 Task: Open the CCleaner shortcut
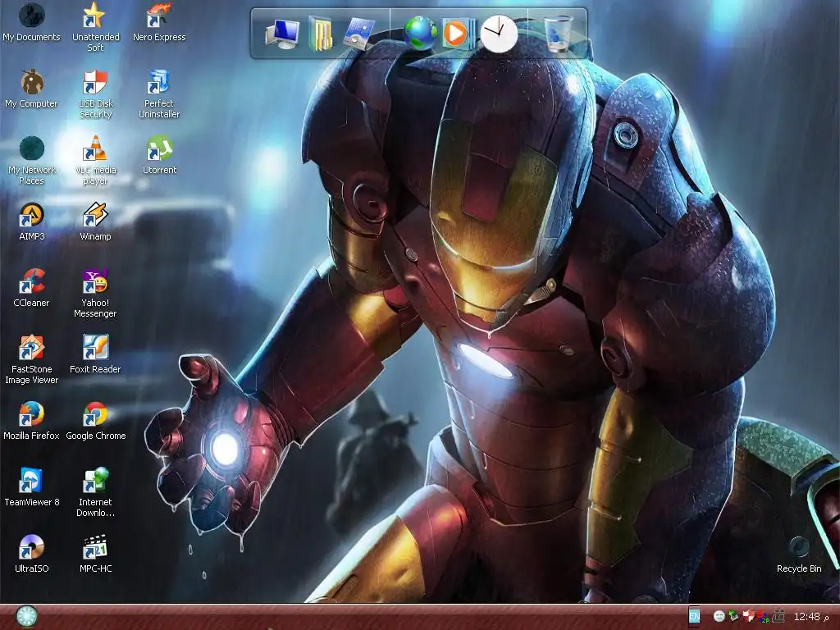[32, 289]
